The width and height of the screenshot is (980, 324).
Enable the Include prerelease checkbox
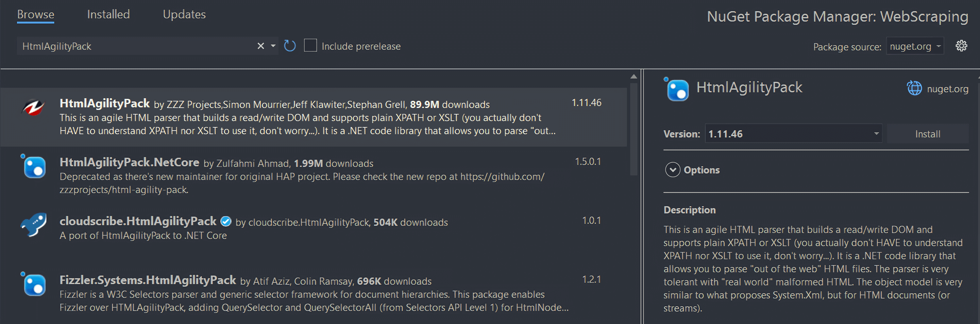(311, 46)
